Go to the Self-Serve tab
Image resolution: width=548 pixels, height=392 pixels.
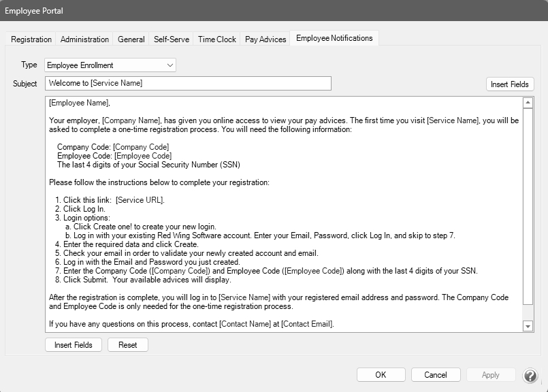pyautogui.click(x=171, y=39)
